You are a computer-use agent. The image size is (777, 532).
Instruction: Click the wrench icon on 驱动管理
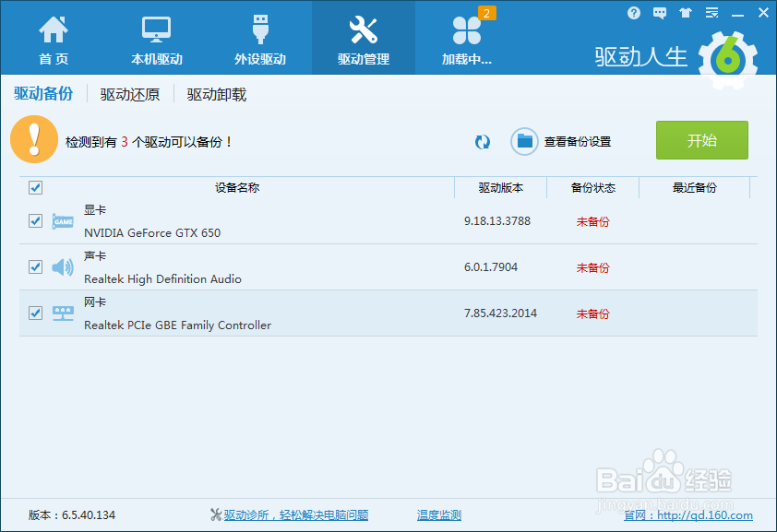pyautogui.click(x=364, y=28)
